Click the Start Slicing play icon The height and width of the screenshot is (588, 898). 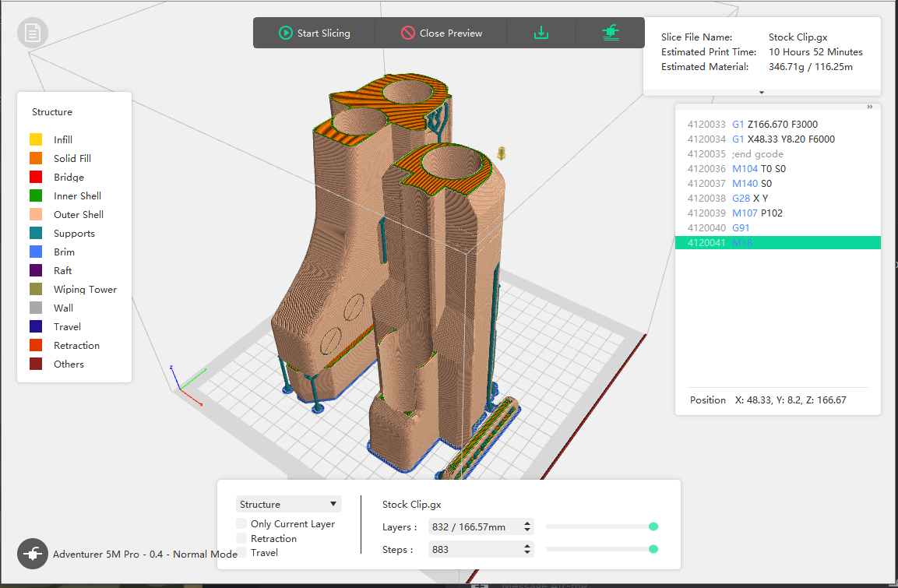[285, 33]
